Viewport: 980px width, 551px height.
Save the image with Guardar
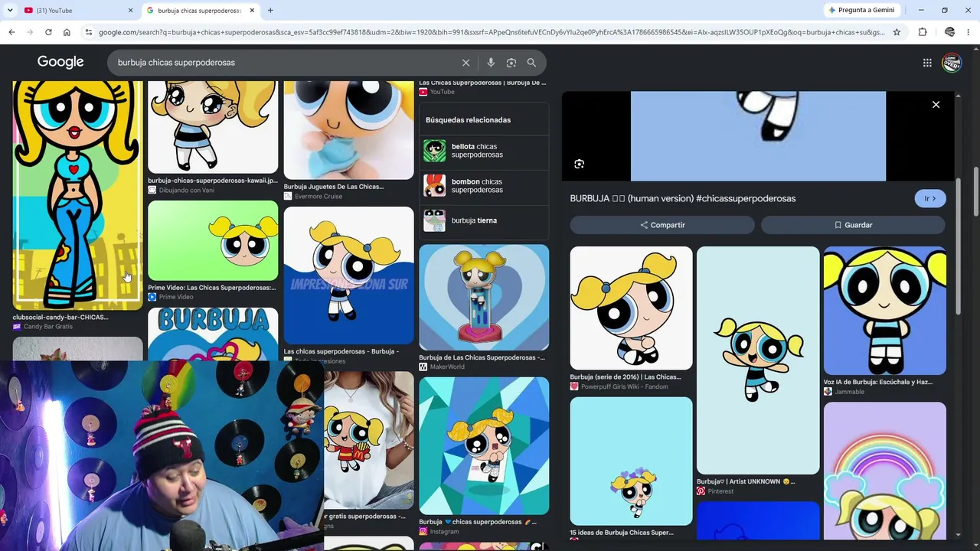853,225
